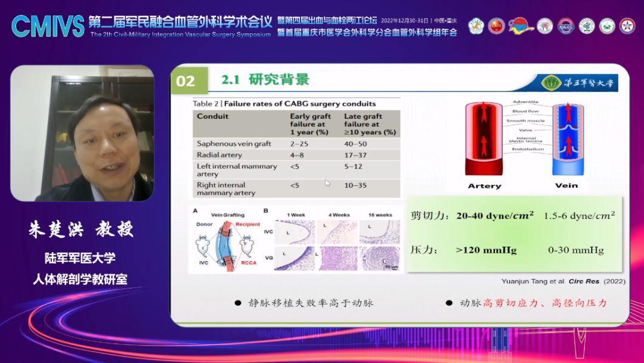Open the VG 4 Weeks histology image

pos(338,258)
